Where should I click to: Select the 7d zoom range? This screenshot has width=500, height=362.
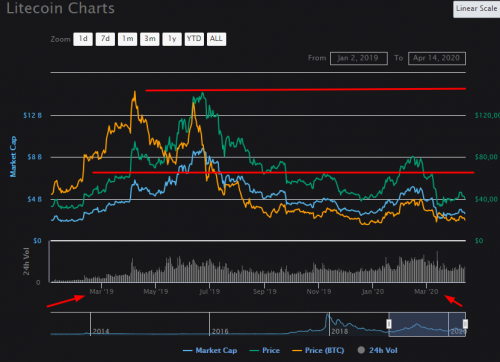click(105, 39)
